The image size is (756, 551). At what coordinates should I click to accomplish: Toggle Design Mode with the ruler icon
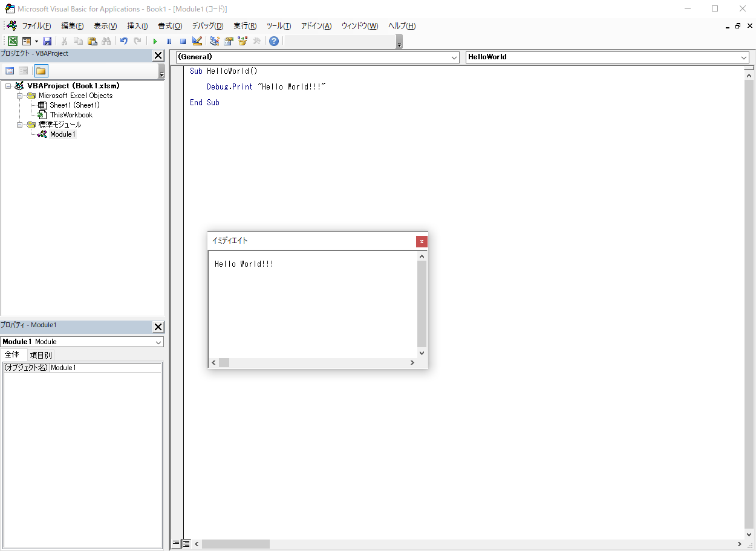(197, 41)
